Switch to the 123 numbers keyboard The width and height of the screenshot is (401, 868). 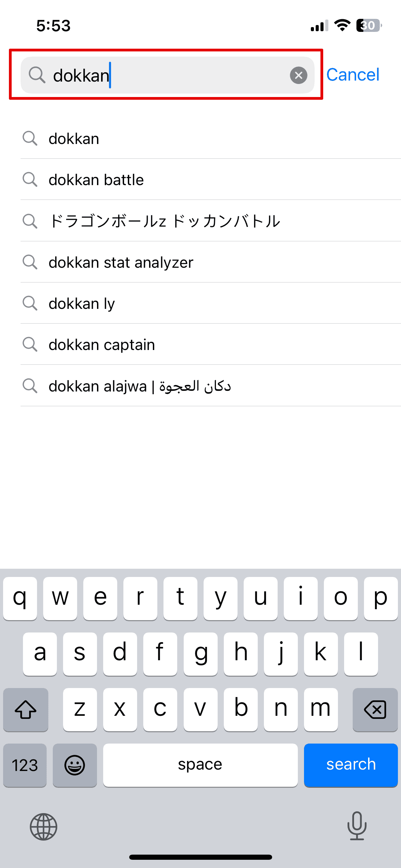click(x=25, y=765)
